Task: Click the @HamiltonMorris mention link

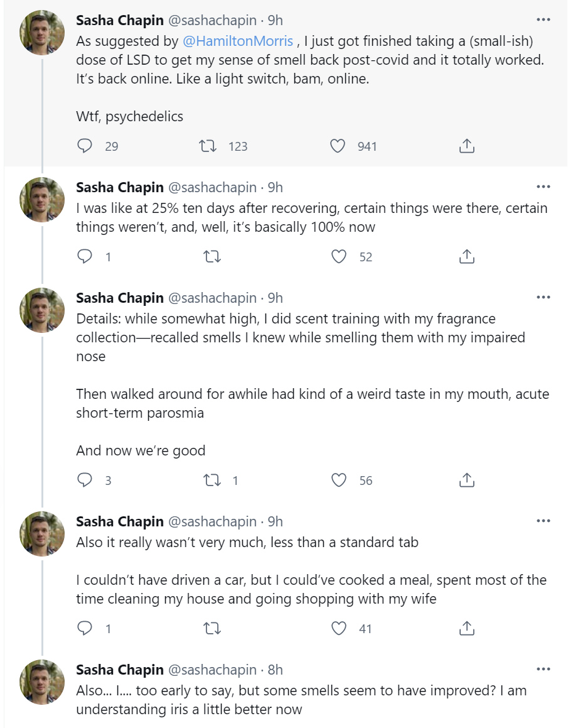Action: coord(237,41)
